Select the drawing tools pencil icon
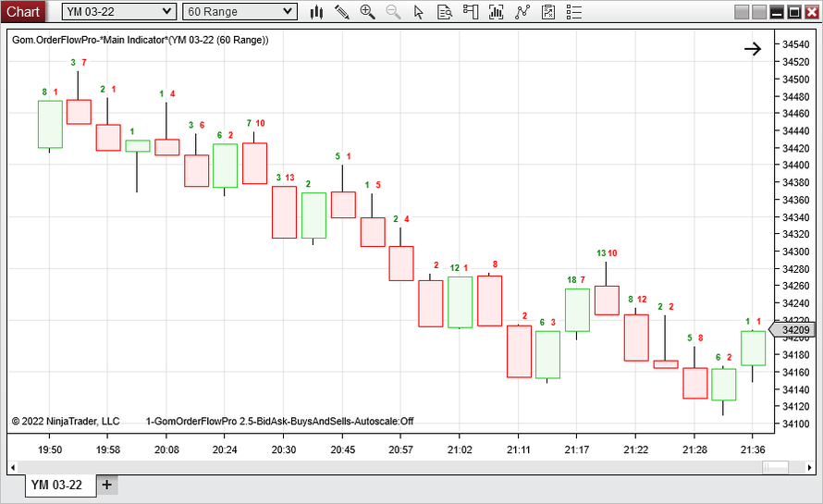 click(x=342, y=11)
